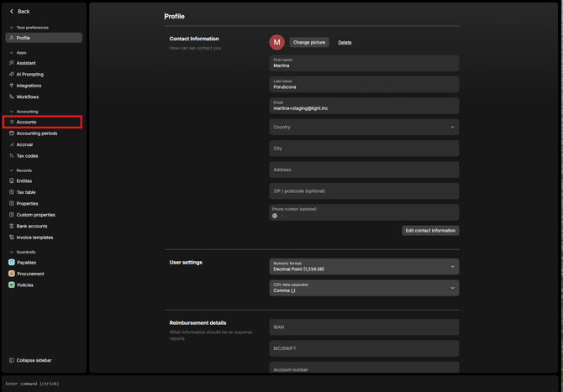
Task: Click the Policies icon in sidebar
Action: point(12,285)
